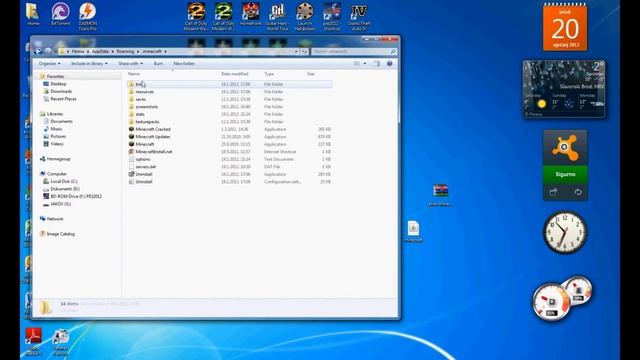Click .minecraft in the address breadcrumb
The height and width of the screenshot is (360, 640).
[152, 51]
